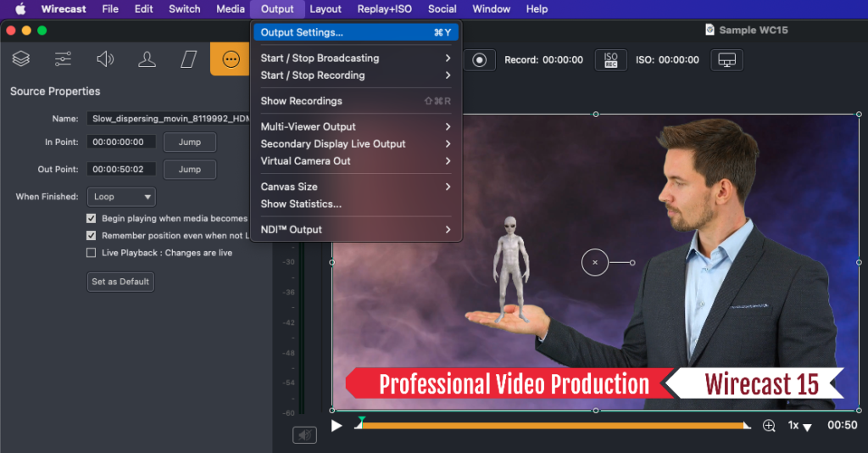Screen dimensions: 868x453
Task: Open the Layout menu
Action: 325,9
